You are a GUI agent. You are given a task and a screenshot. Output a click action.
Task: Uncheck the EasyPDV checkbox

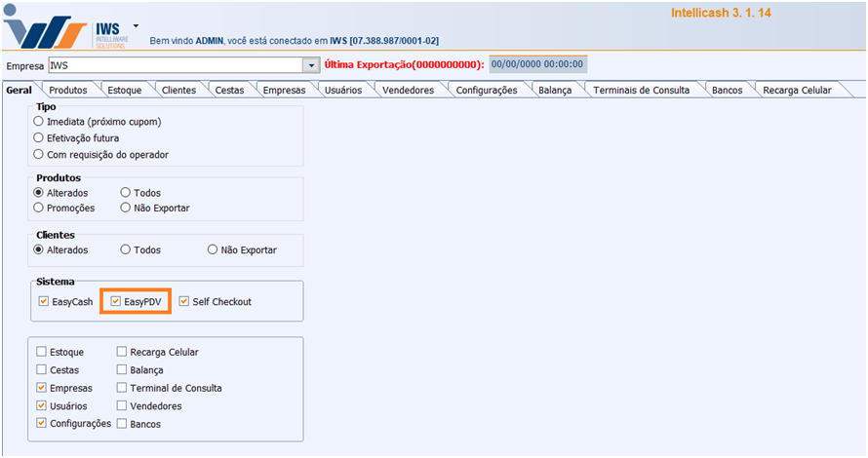click(116, 302)
